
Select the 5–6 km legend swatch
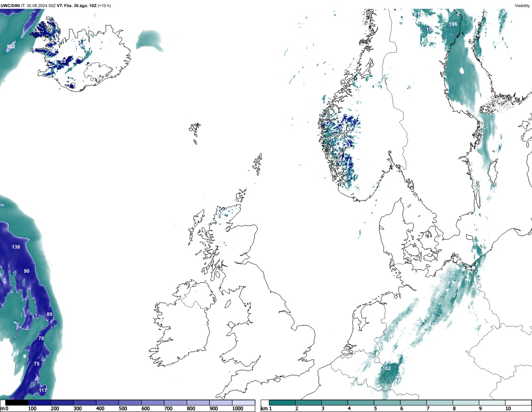(x=387, y=402)
